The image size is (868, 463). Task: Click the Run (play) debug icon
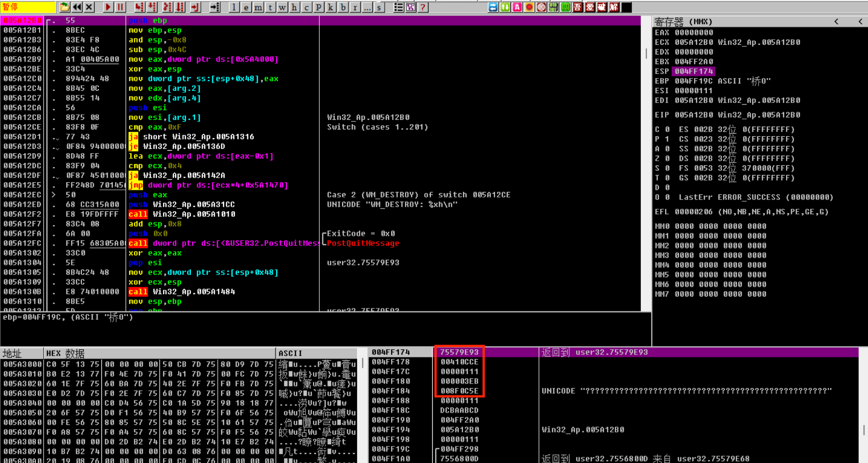click(x=108, y=7)
